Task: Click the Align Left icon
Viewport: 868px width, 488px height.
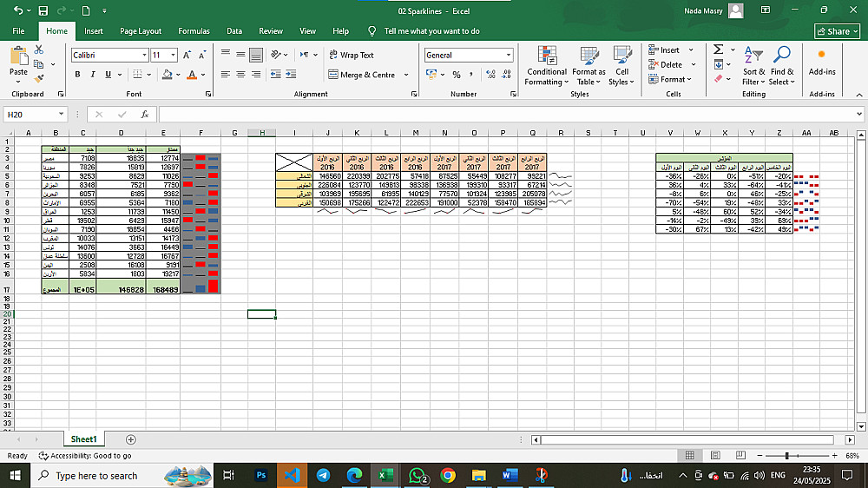Action: 226,74
